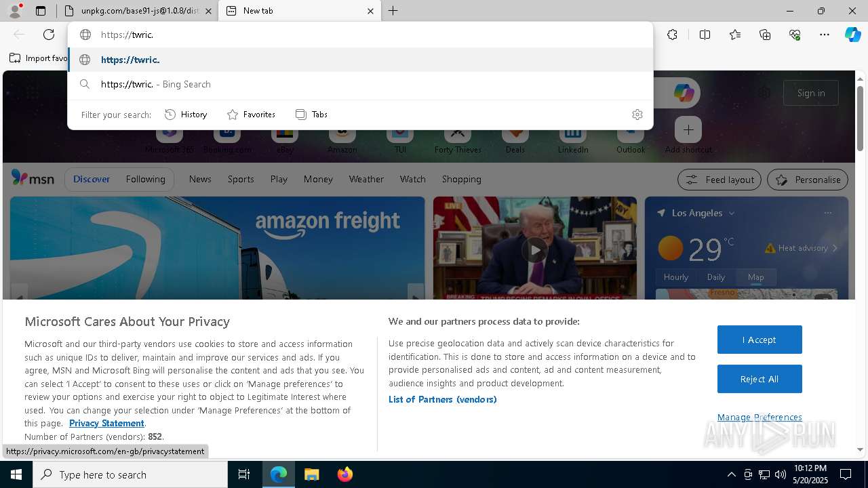Open Windows Start menu
This screenshot has width=868, height=488.
tap(16, 474)
